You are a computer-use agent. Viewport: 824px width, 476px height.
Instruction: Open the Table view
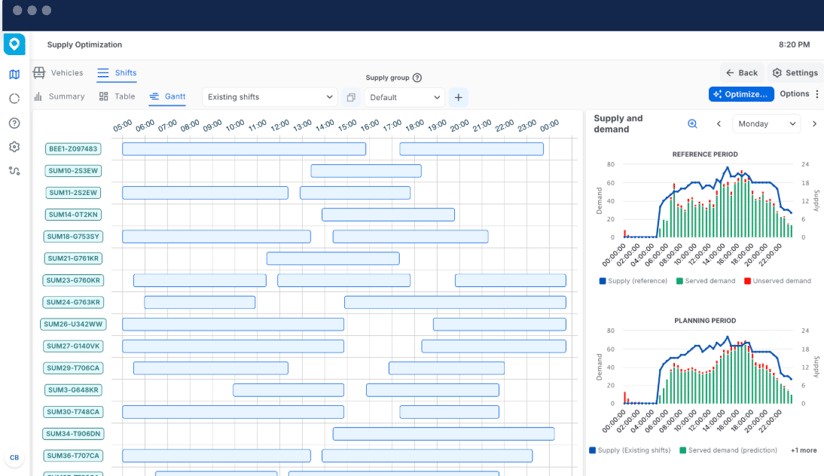click(117, 97)
